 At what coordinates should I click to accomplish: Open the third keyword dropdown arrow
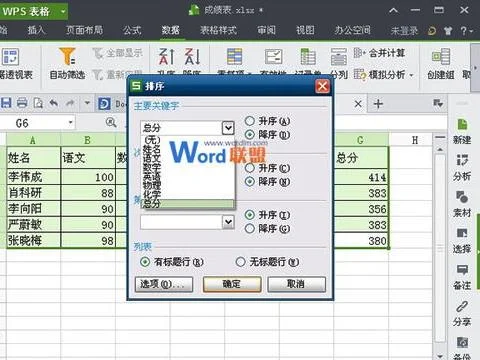pos(228,222)
